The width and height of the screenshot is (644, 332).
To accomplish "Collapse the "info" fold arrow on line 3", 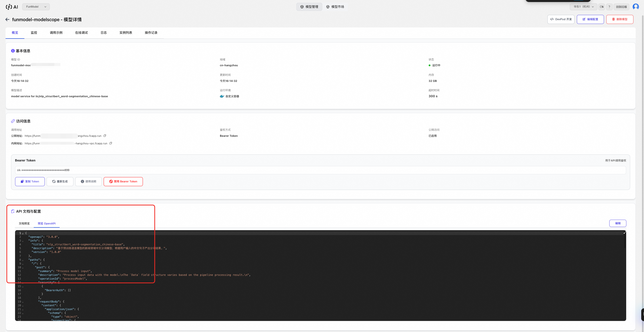I will click(x=23, y=241).
